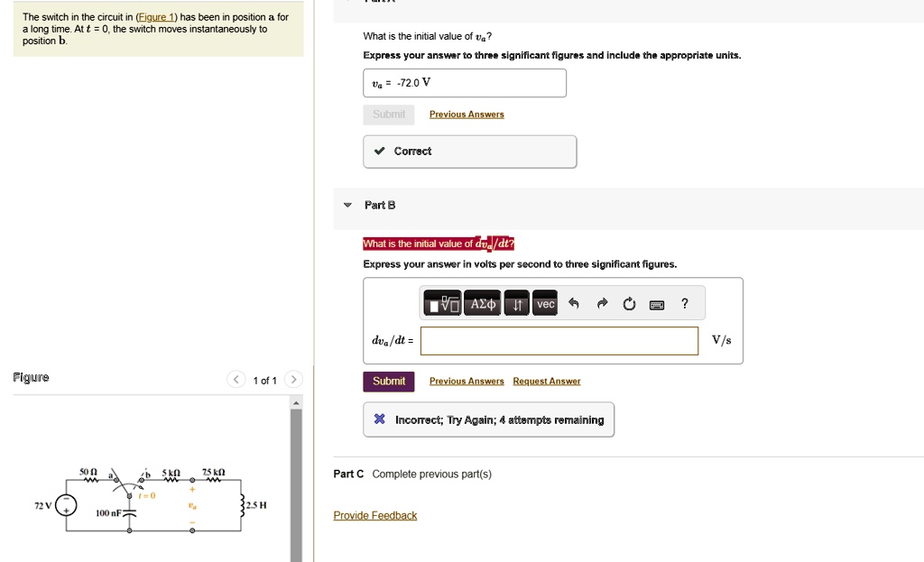The height and width of the screenshot is (562, 924).
Task: Select the vec notation tool
Action: (x=545, y=303)
